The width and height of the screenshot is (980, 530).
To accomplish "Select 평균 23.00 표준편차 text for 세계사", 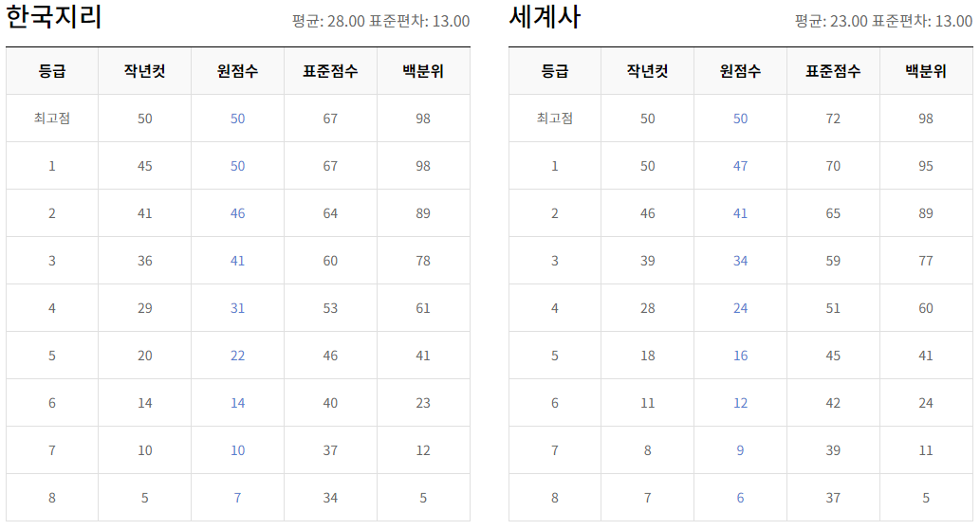I will pyautogui.click(x=883, y=21).
